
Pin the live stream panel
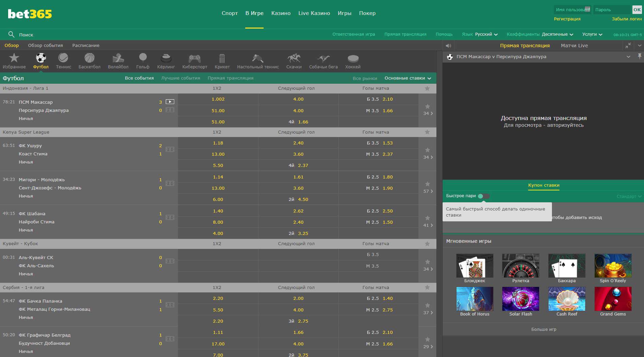point(640,56)
